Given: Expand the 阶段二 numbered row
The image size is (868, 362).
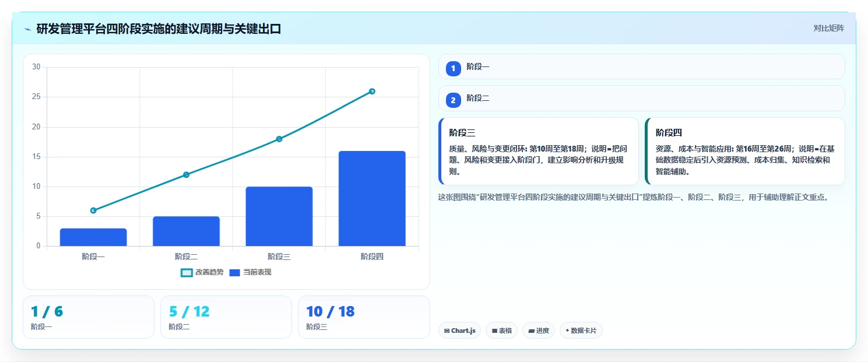Looking at the screenshot, I should pyautogui.click(x=641, y=98).
